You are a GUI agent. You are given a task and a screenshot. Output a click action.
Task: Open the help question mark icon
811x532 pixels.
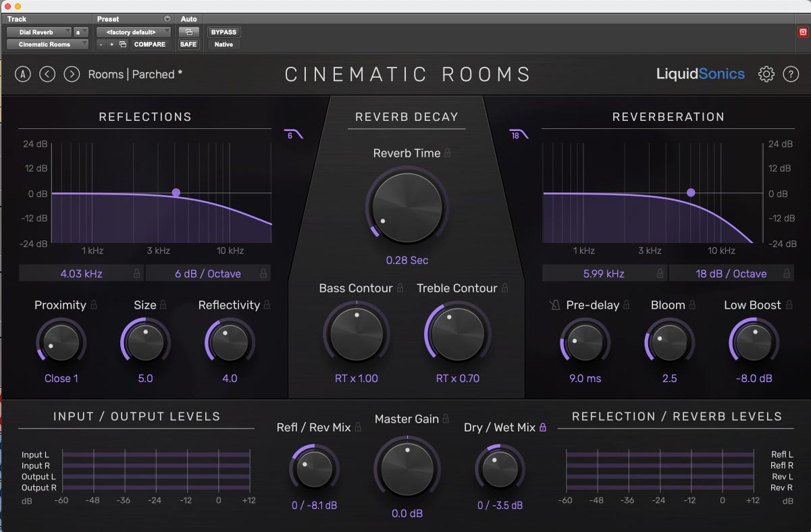[791, 74]
